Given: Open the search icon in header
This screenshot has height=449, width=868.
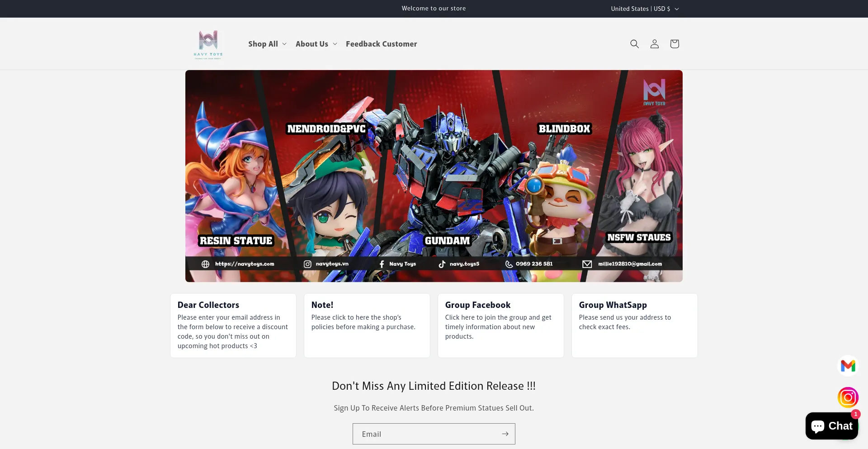Looking at the screenshot, I should coord(635,44).
